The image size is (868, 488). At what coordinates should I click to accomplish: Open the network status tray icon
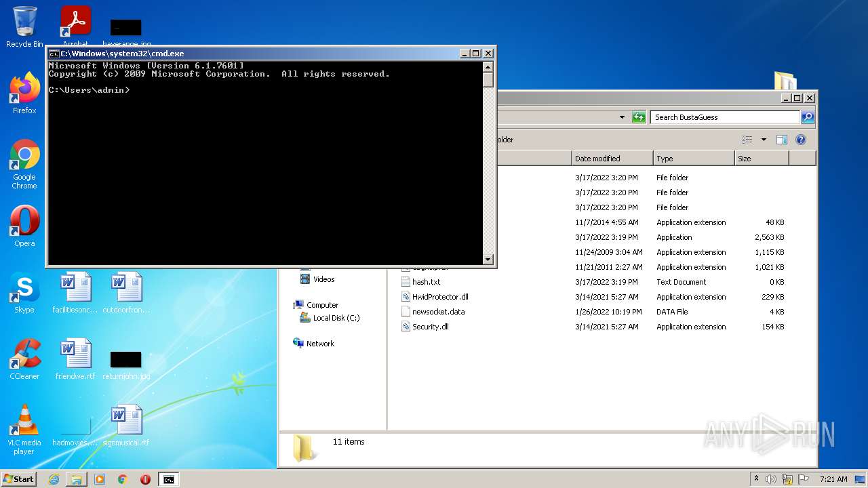(787, 479)
